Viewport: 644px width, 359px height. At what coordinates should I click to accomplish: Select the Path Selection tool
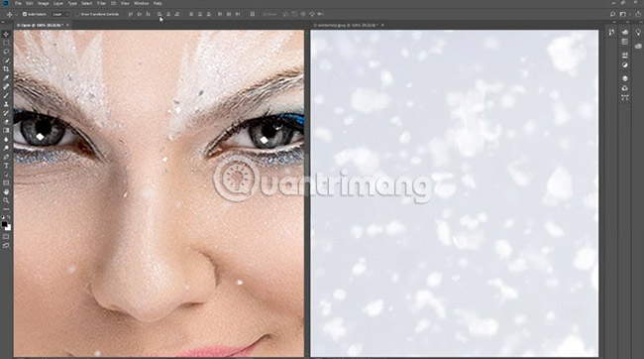click(x=6, y=175)
